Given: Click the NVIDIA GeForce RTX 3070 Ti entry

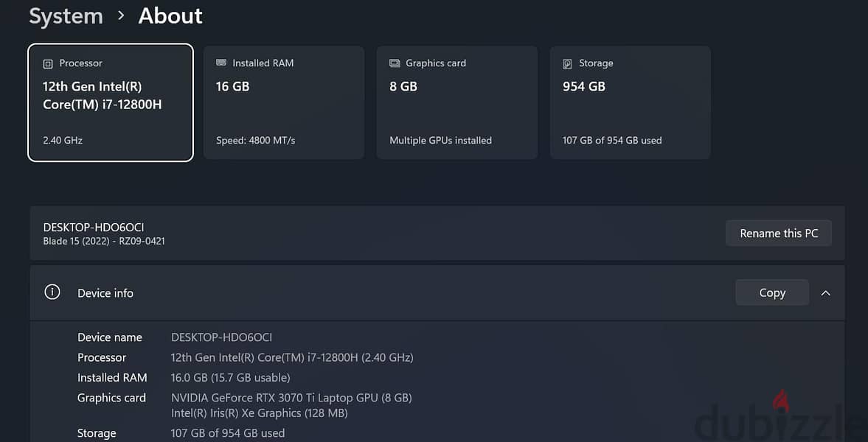Looking at the screenshot, I should coord(291,398).
